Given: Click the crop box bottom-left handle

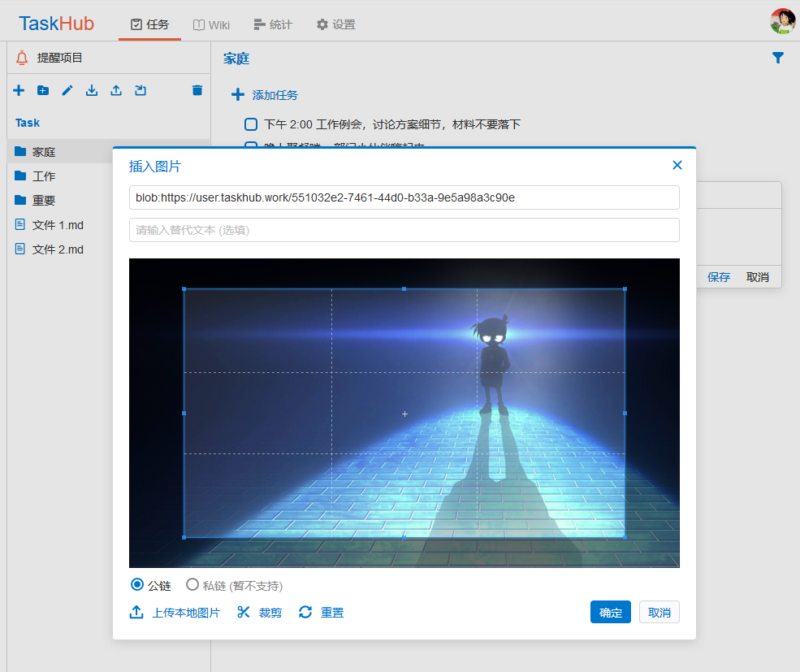Looking at the screenshot, I should (x=184, y=537).
